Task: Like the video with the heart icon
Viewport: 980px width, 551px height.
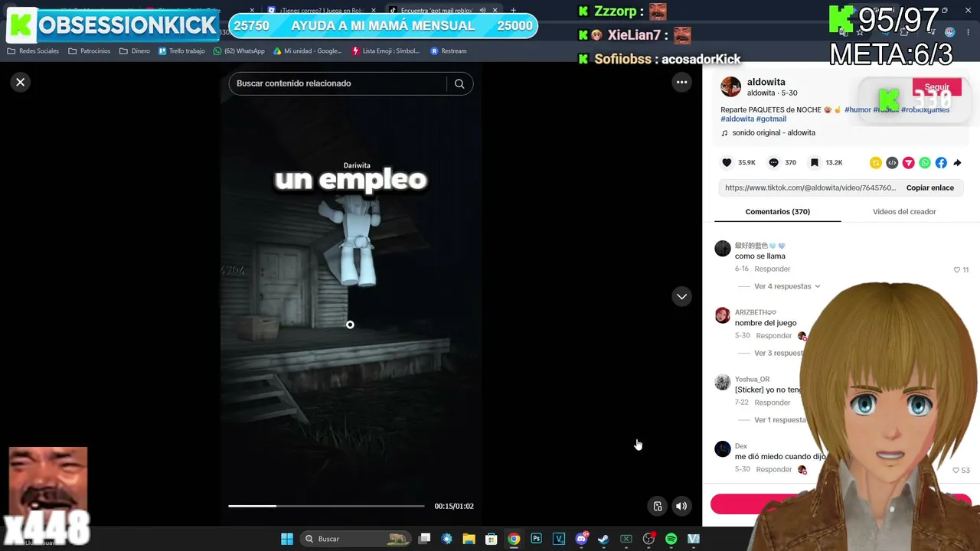Action: 727,162
